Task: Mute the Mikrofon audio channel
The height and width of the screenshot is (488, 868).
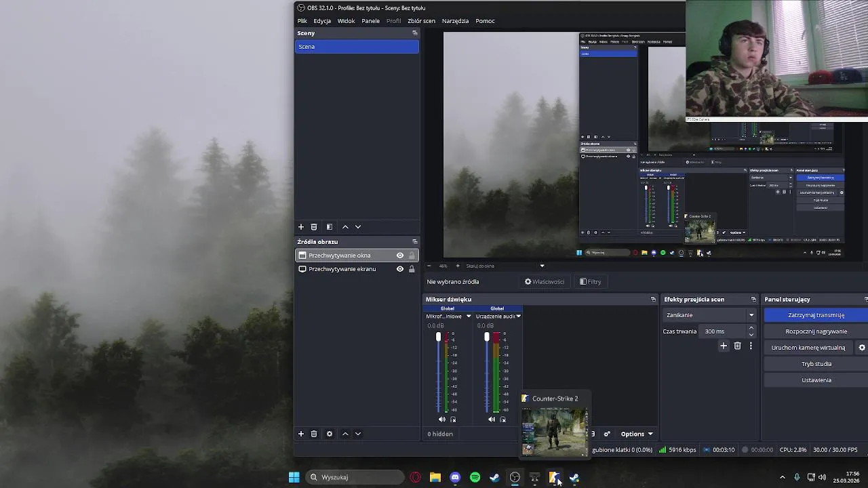Action: [x=442, y=420]
